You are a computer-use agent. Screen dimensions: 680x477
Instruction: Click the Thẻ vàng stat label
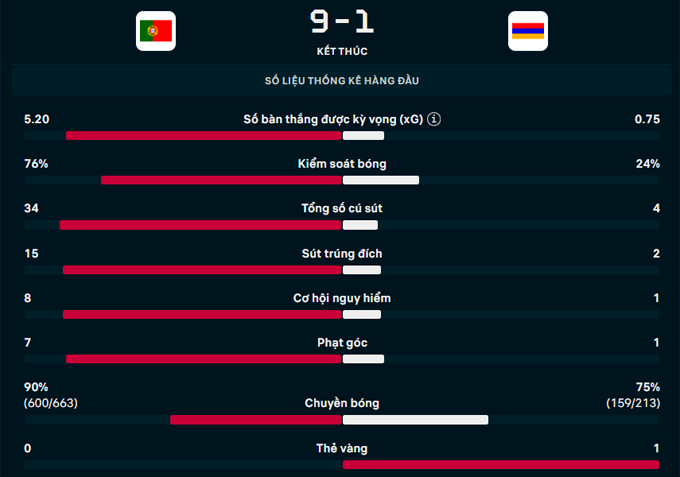342,448
